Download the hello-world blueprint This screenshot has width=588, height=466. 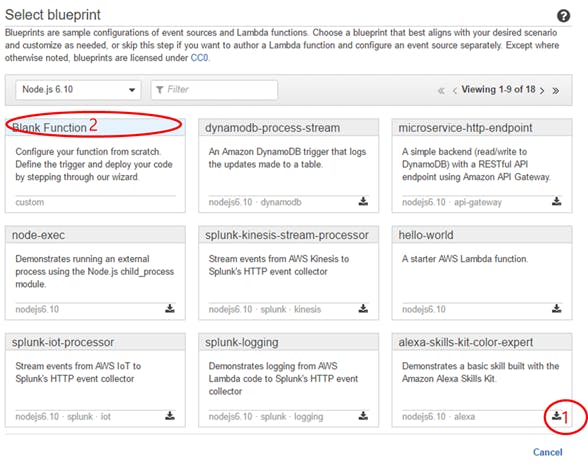[556, 309]
